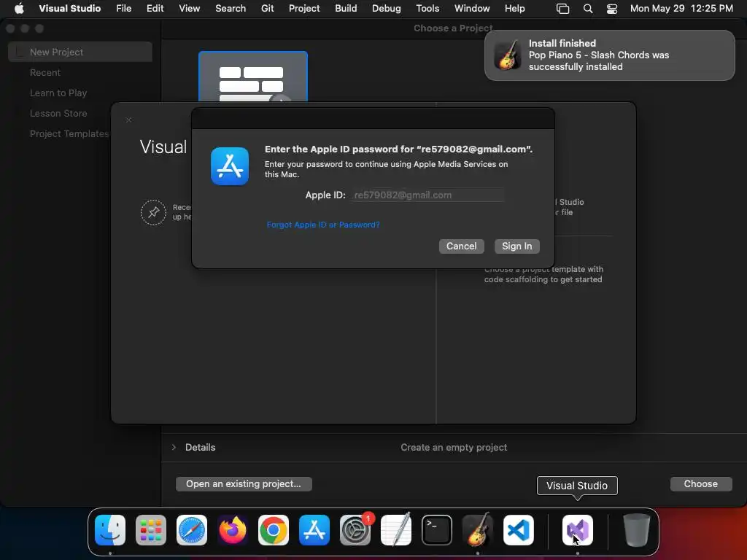This screenshot has height=560, width=747.
Task: Open the Window menu
Action: [x=472, y=8]
